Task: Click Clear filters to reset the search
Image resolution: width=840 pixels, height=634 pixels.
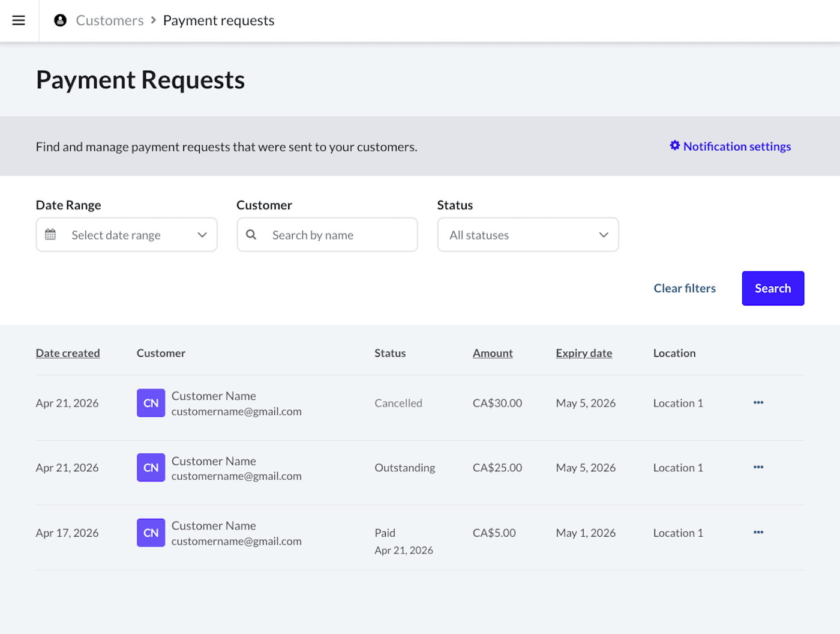Action: (x=685, y=288)
